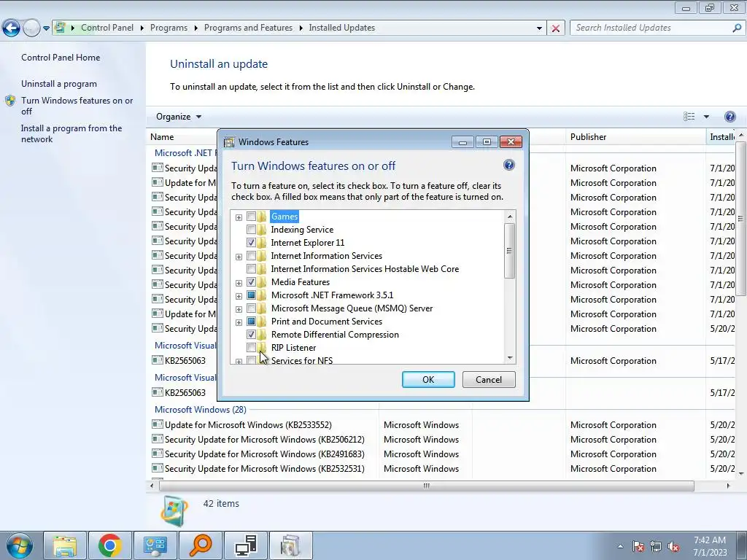The width and height of the screenshot is (747, 560).
Task: Click the Action Center flag tray icon
Action: pos(638,546)
